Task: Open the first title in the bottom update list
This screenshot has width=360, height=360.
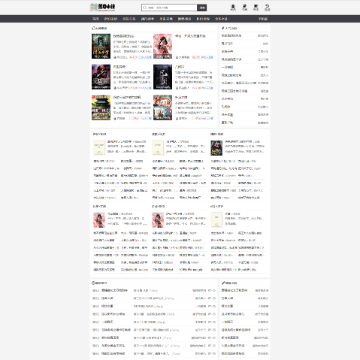Action: pos(114,290)
